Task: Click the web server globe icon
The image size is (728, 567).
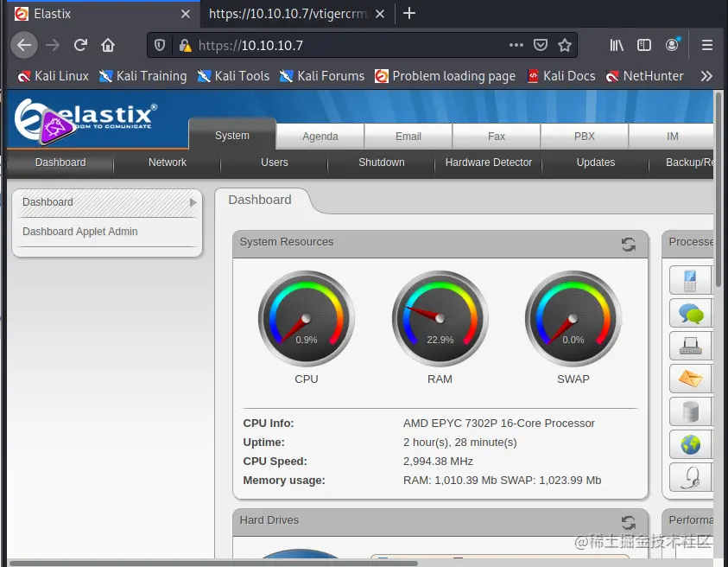Action: click(690, 445)
